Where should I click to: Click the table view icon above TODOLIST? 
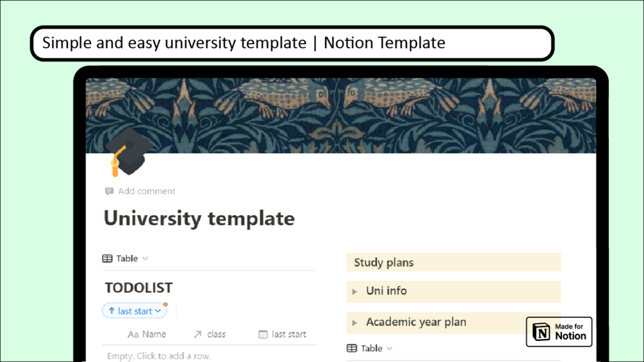tap(108, 258)
